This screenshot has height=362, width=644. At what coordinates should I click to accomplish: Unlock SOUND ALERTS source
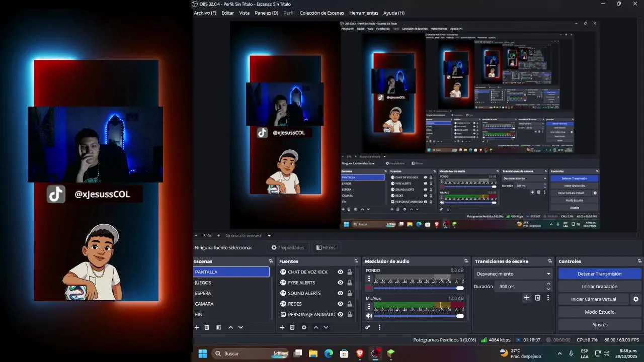click(350, 293)
